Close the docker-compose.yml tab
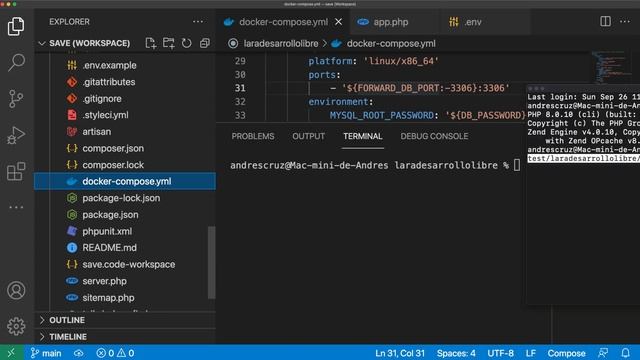Viewport: 640px width, 360px height. coord(338,22)
